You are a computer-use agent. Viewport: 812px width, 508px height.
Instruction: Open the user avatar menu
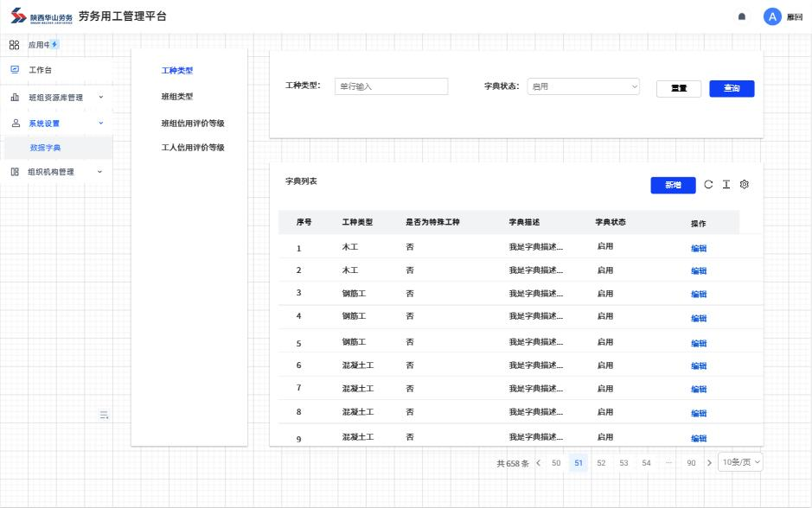pos(772,16)
